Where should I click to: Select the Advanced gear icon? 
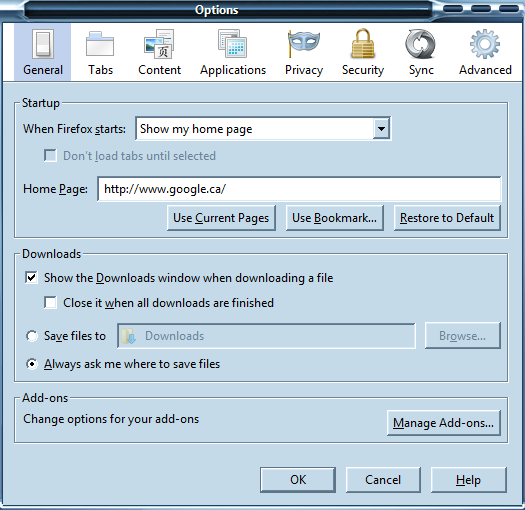pos(485,44)
